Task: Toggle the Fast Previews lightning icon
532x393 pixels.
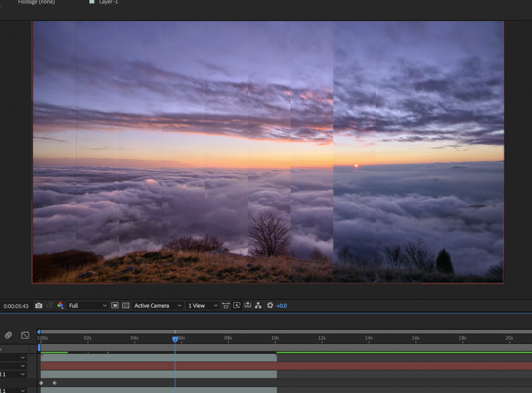Action: (x=237, y=306)
